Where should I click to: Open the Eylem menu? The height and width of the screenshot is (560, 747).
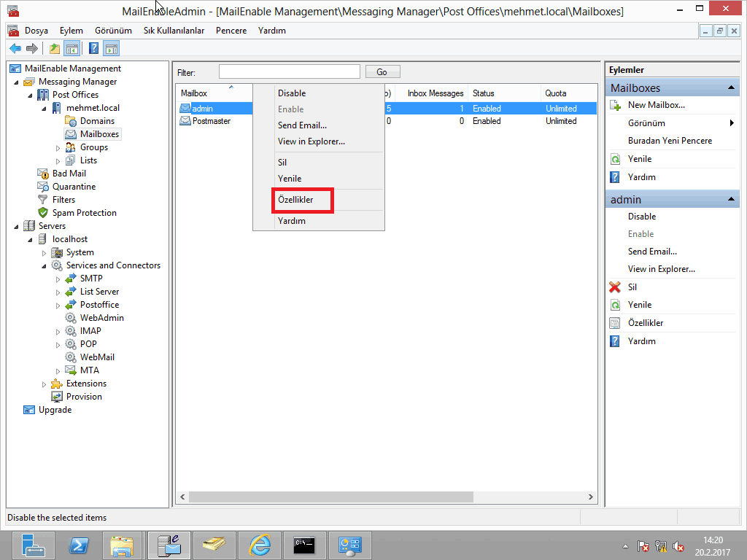click(71, 31)
